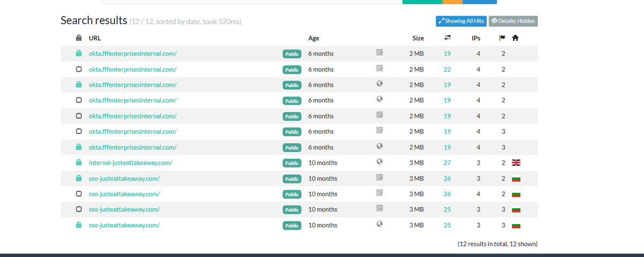Open the internal-justeattakeaway.com result
644x257 pixels.
(x=130, y=163)
